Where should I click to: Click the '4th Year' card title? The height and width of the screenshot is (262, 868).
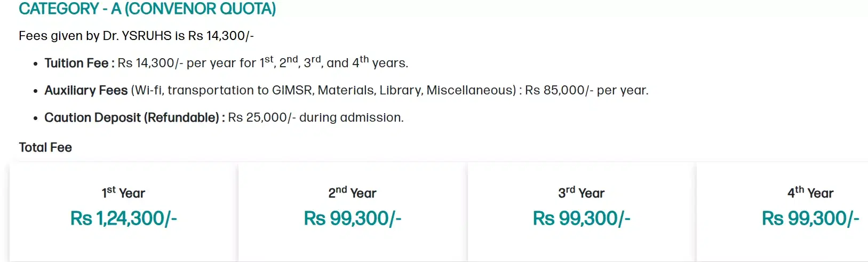[810, 193]
